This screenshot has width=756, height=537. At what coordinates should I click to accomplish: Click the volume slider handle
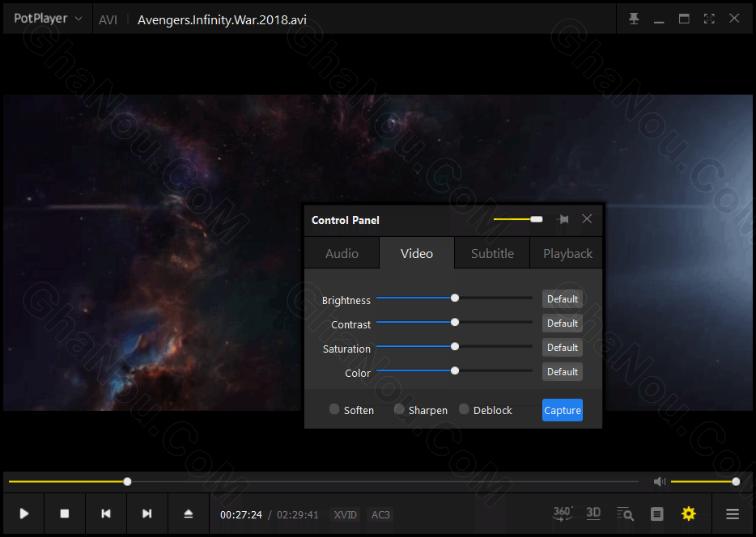(736, 482)
